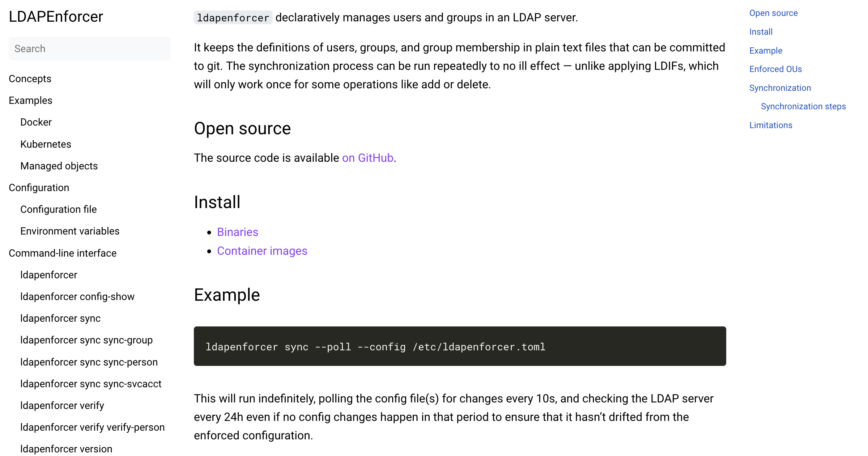Open the Configuration file page

58,209
